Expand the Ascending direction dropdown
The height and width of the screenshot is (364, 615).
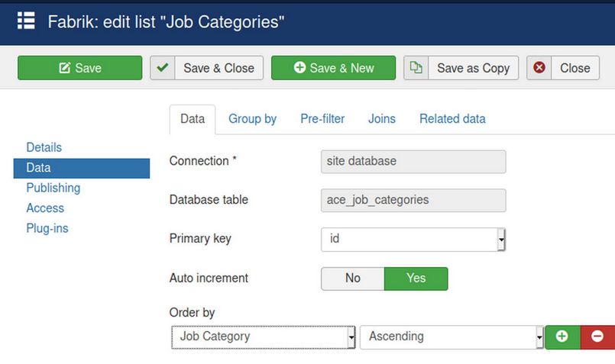click(452, 337)
